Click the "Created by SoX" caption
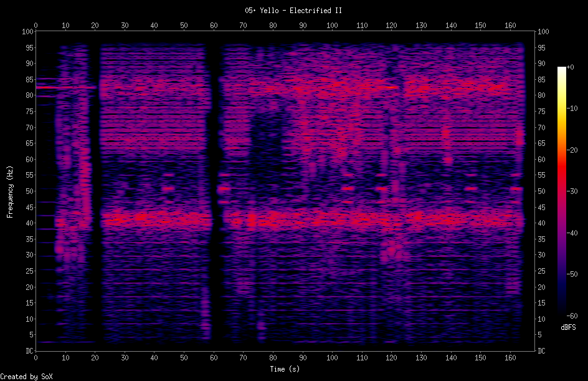 [26, 377]
